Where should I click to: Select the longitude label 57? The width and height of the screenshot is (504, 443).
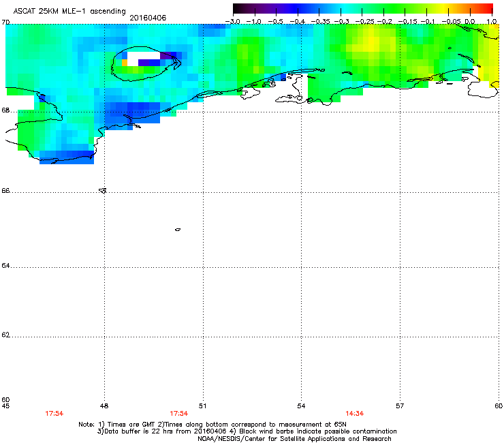click(x=400, y=406)
